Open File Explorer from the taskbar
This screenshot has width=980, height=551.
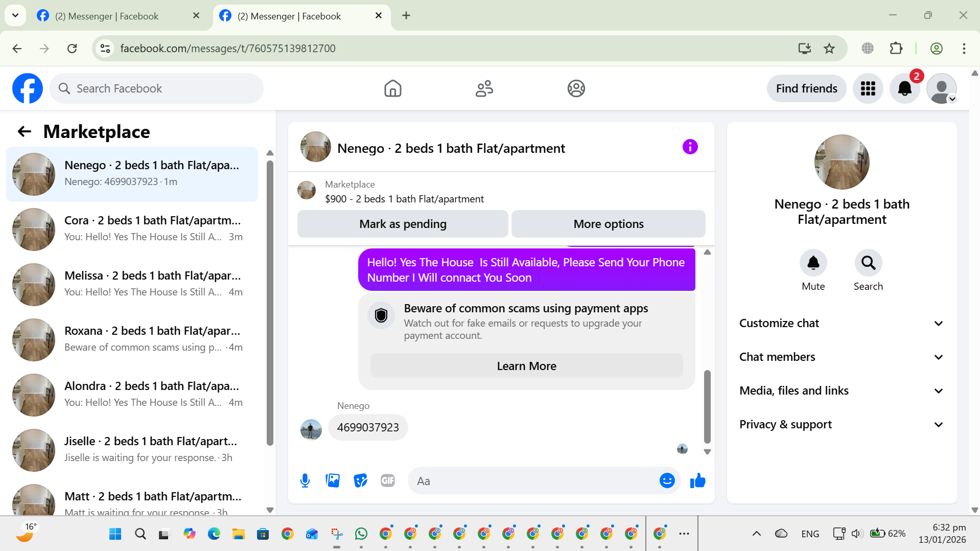238,534
